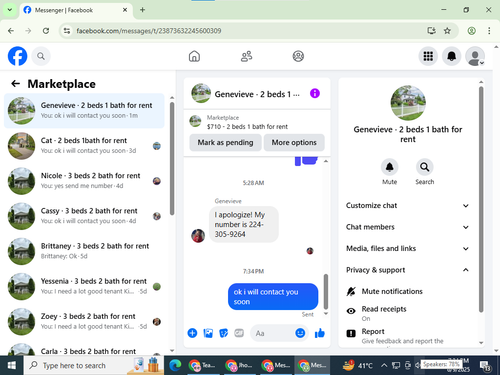Open conversation info purple icon

pyautogui.click(x=315, y=93)
